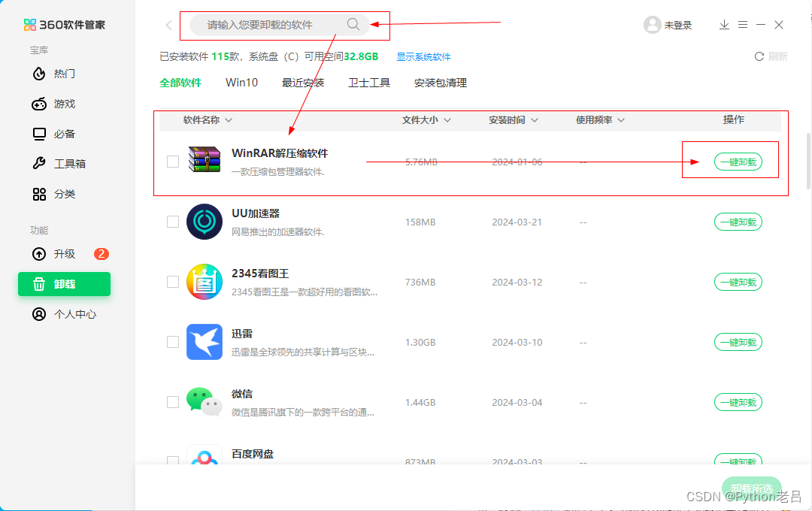Open the 游戏 games section
The width and height of the screenshot is (812, 511).
click(x=54, y=104)
